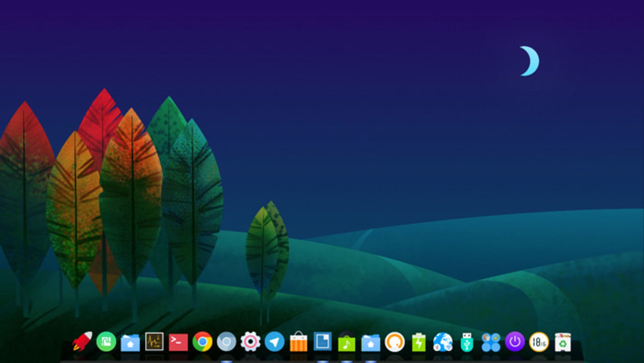Viewport: 644px width, 363px height.
Task: Click the orange ring circular icon
Action: coord(394,342)
